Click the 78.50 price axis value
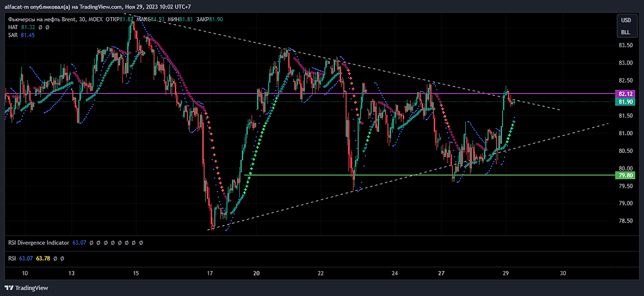The image size is (644, 296). point(625,221)
